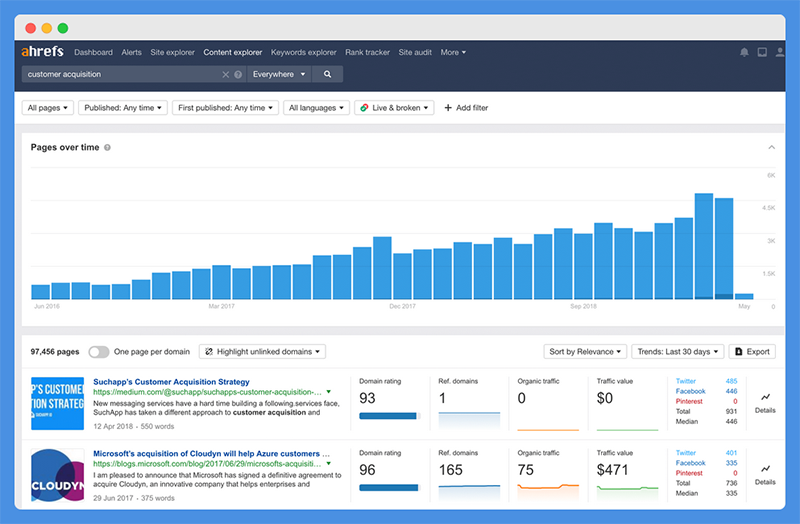Image resolution: width=800 pixels, height=524 pixels.
Task: Open the Details chart icon for Microsoft result
Action: pos(765,475)
